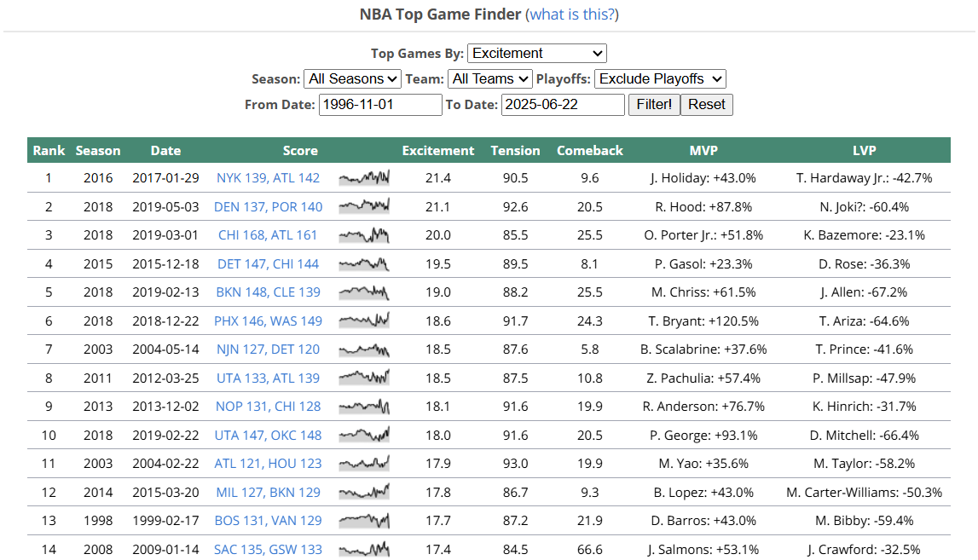
Task: Open the BKN 148, CLE 139 game link
Action: (x=269, y=292)
